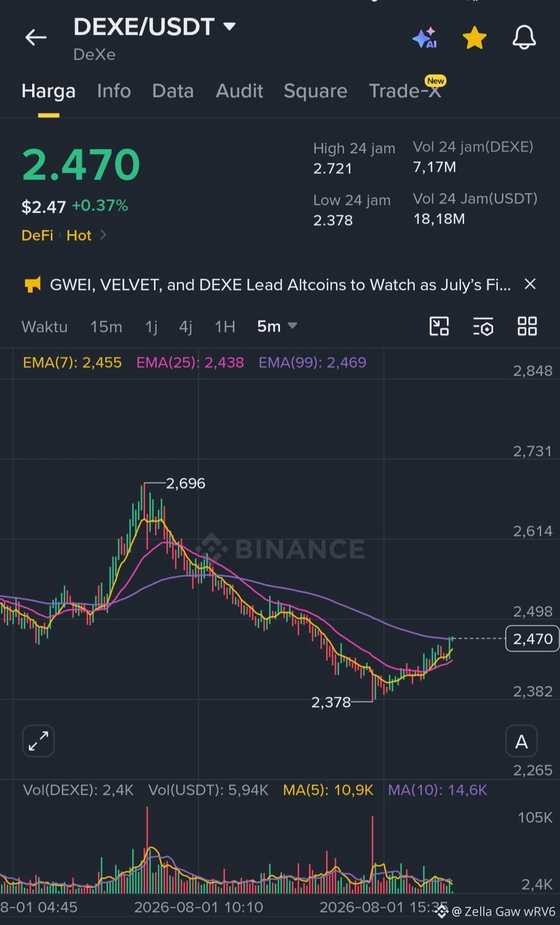The height and width of the screenshot is (925, 560).
Task: Open the GWEI, VELVET, DEXE news headline
Action: pos(281,285)
